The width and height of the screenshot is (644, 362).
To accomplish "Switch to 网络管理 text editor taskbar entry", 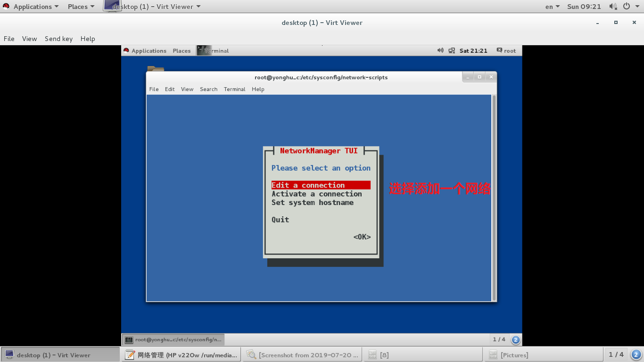I will tap(182, 355).
